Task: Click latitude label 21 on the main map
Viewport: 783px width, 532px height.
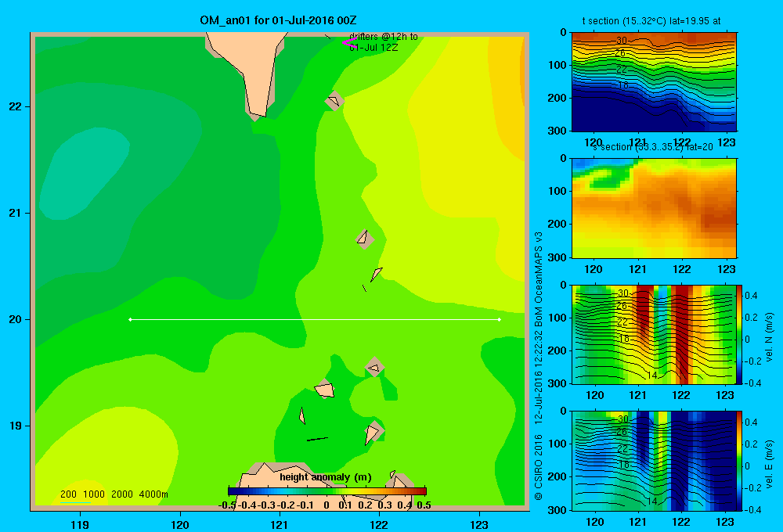Action: [x=16, y=213]
